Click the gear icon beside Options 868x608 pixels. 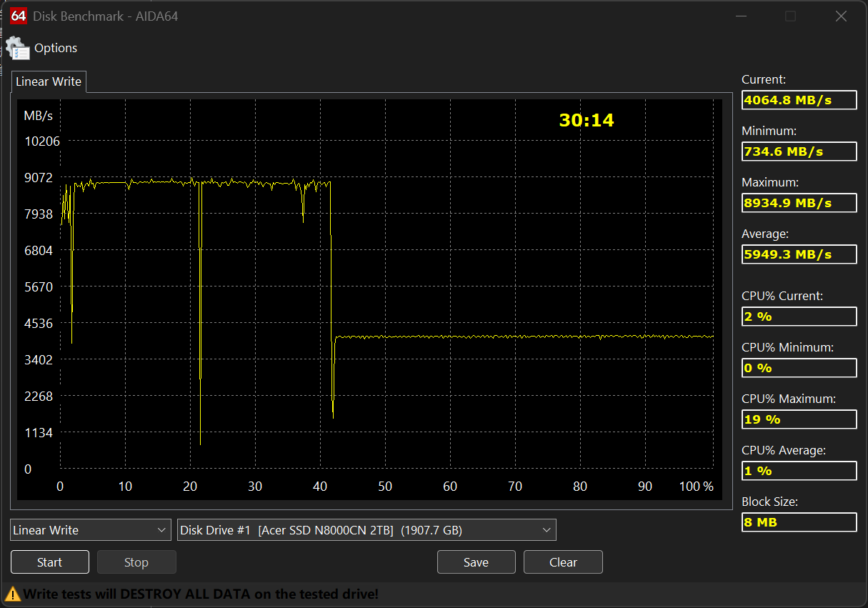[17, 49]
